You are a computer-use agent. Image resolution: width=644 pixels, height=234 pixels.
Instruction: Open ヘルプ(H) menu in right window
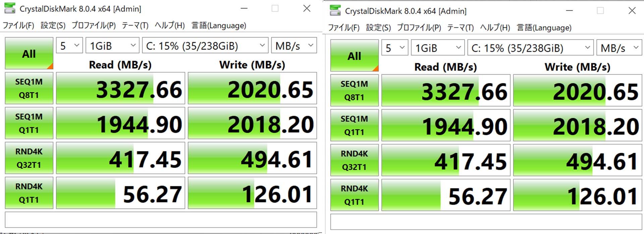495,27
